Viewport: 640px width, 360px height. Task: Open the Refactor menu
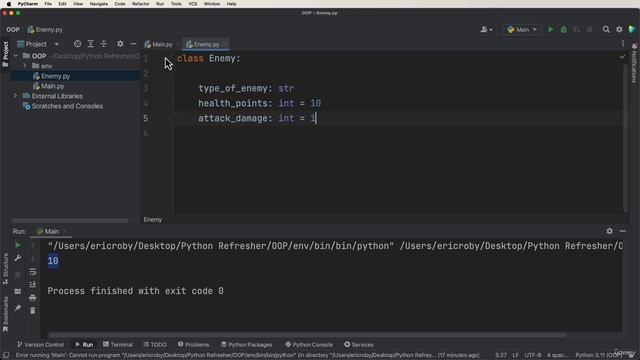tap(140, 4)
